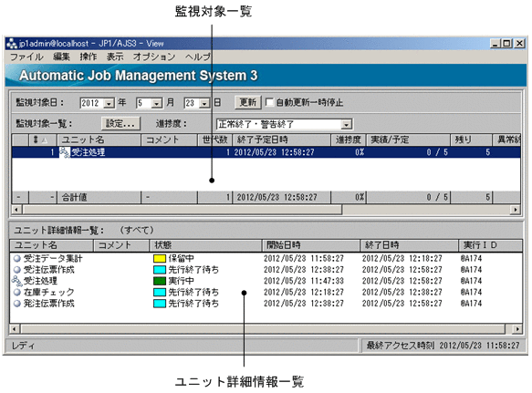The image size is (532, 393).
Task: Open the 表示 menu
Action: [115, 57]
